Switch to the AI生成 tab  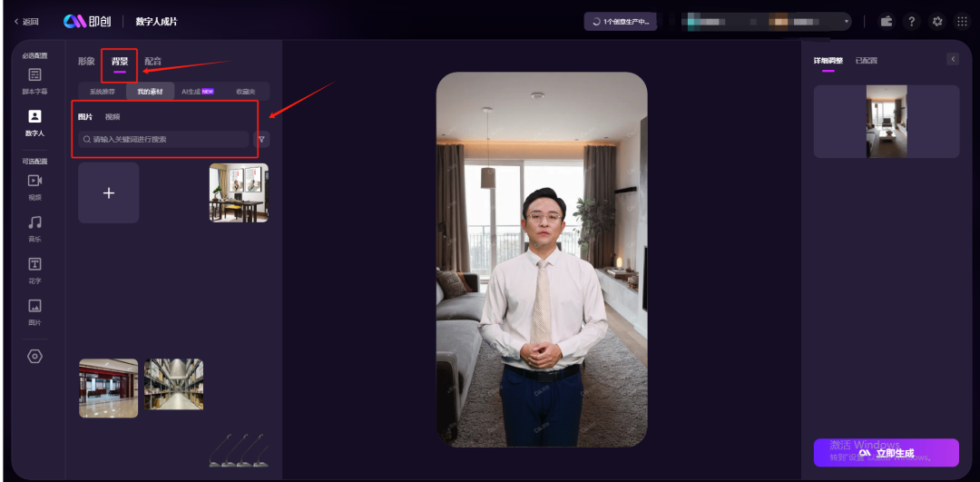(x=196, y=92)
